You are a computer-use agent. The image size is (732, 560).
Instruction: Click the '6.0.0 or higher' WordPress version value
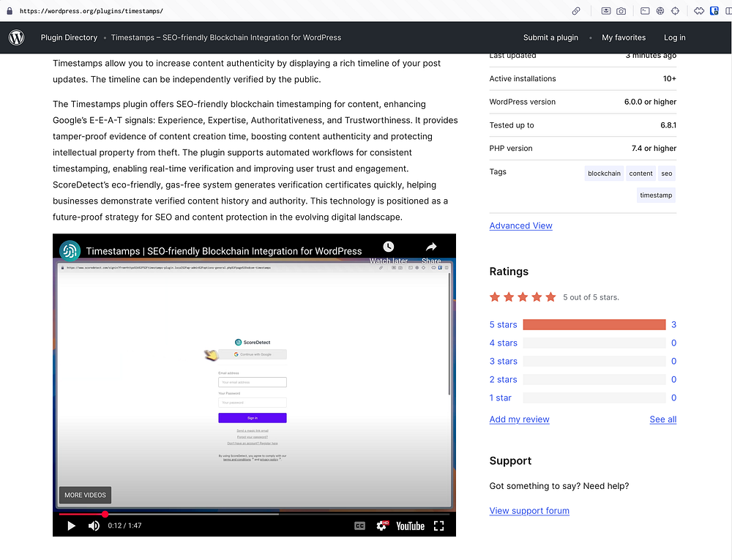[x=650, y=102]
